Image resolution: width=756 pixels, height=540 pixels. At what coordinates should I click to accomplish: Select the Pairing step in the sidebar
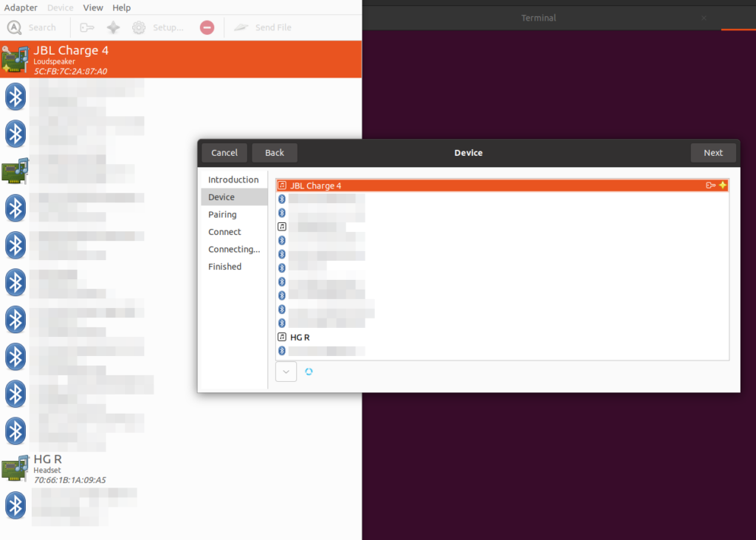(x=234, y=214)
